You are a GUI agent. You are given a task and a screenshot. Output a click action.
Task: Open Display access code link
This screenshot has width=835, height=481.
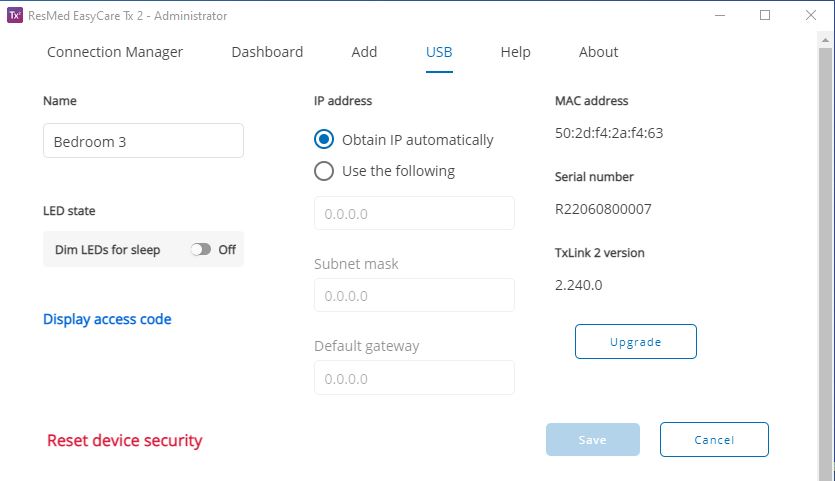pyautogui.click(x=107, y=319)
